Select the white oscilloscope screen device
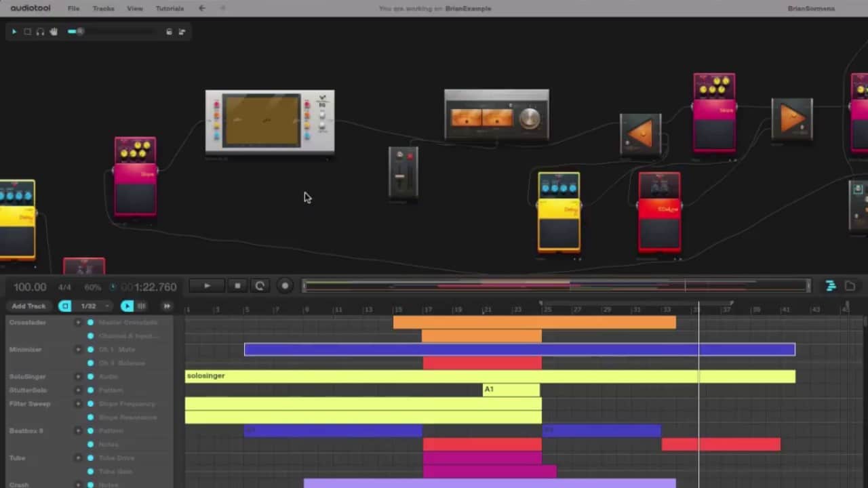The image size is (868, 488). click(x=270, y=122)
